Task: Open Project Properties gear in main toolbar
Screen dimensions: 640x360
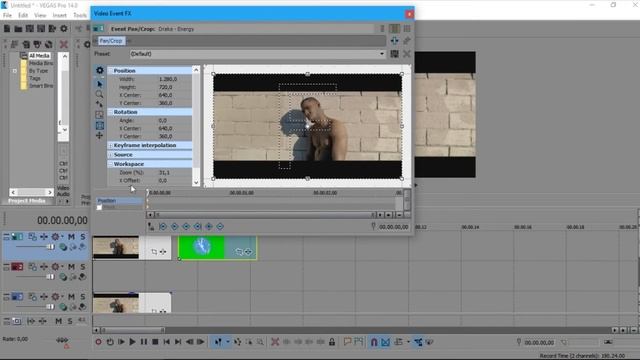Action: pos(64,29)
